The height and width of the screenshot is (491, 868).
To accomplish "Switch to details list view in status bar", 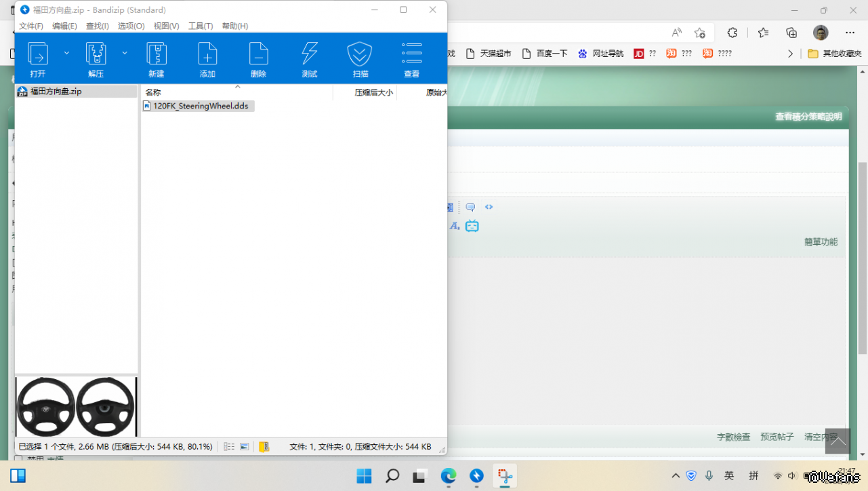I will click(x=229, y=447).
